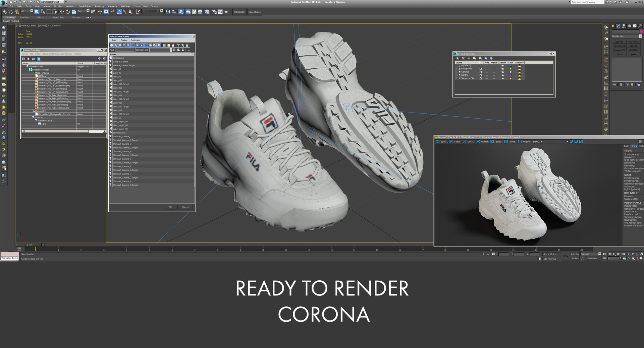
Task: Zoom in using magnifier in Corona window
Action: point(572,142)
